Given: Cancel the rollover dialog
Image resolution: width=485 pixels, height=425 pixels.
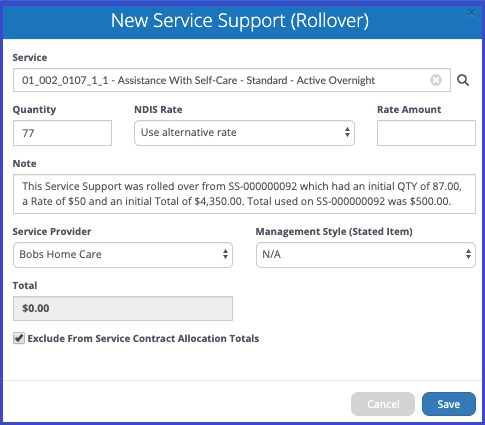Looking at the screenshot, I should [383, 404].
